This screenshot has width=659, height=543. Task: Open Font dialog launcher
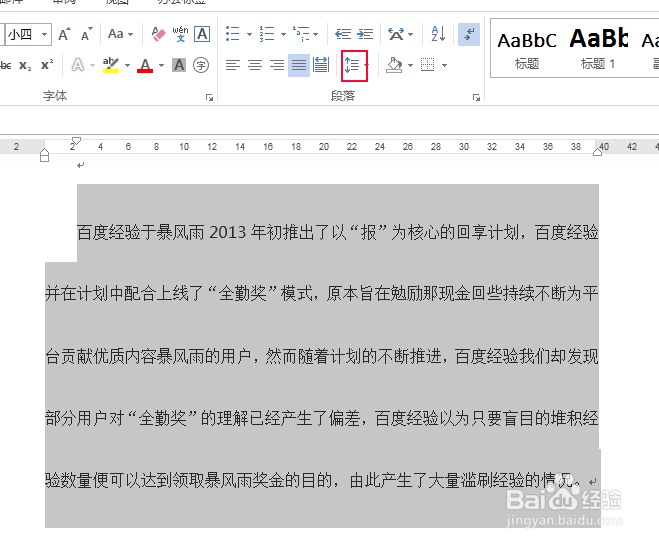(x=209, y=98)
